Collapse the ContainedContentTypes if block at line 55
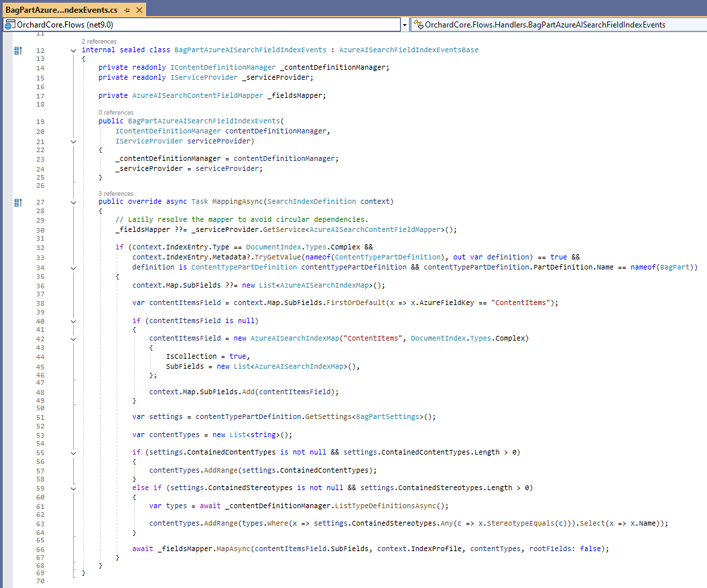Viewport: 707px width, 588px height. coord(73,453)
